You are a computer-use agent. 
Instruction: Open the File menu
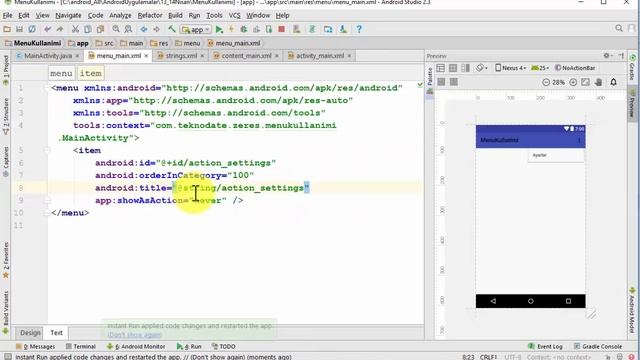click(x=7, y=15)
